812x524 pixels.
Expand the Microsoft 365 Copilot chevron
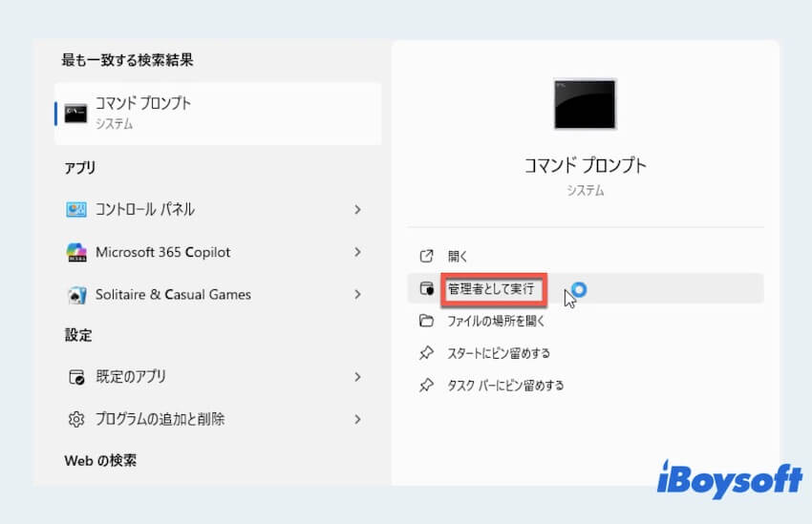[x=357, y=253]
